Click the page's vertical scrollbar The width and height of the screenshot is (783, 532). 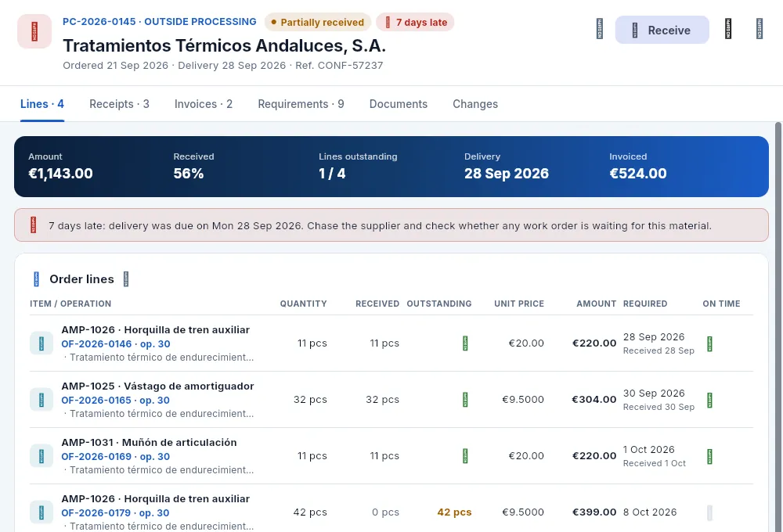[778, 327]
